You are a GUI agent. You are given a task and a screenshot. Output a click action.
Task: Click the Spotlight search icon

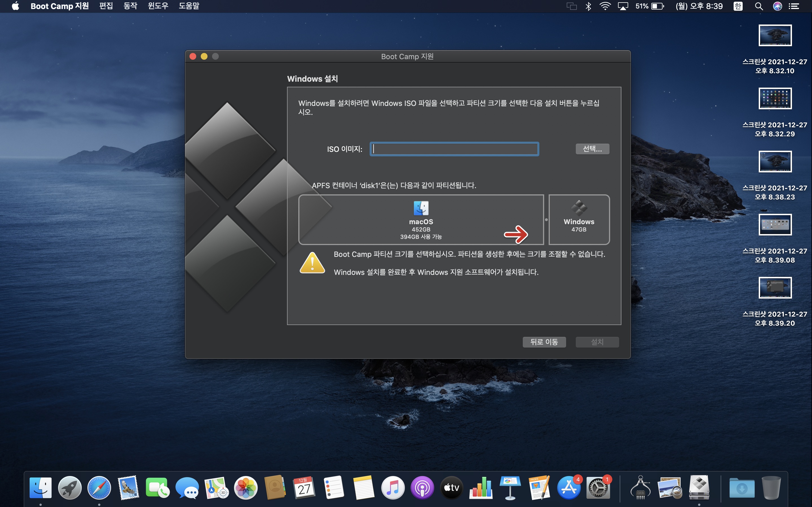(x=759, y=6)
